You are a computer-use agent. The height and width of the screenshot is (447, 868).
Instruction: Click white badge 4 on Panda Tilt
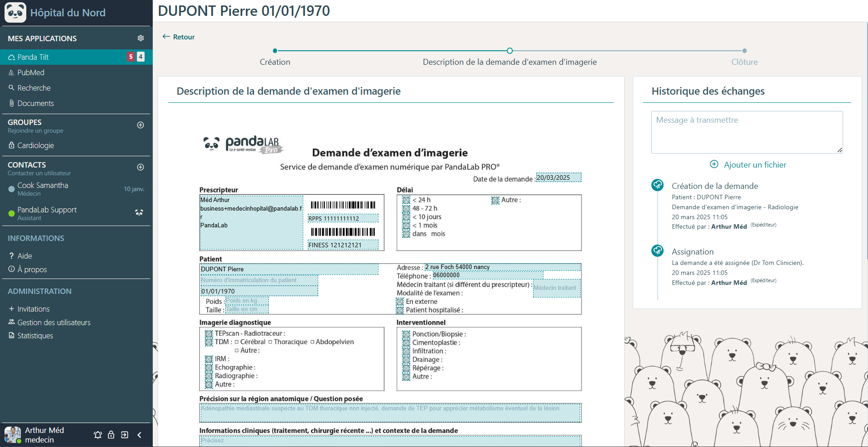point(141,57)
